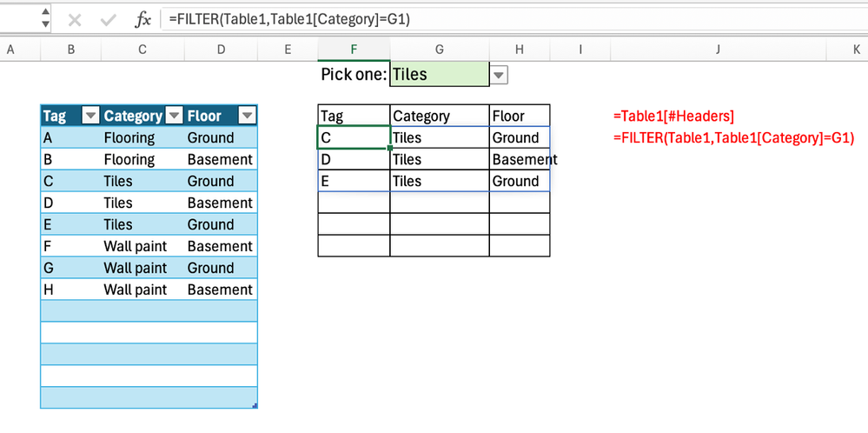868x433 pixels.
Task: Click Wall paint in Table1 row F
Action: pos(135,246)
